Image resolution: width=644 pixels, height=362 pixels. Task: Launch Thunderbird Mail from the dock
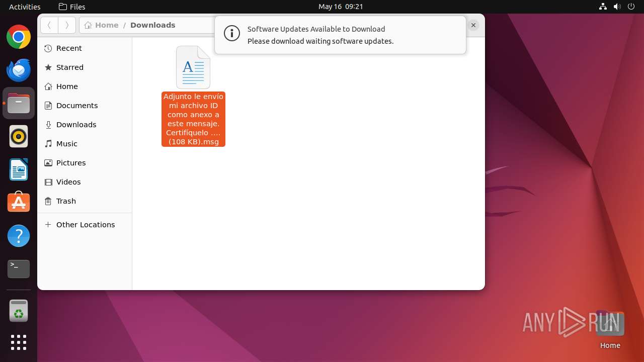point(19,70)
